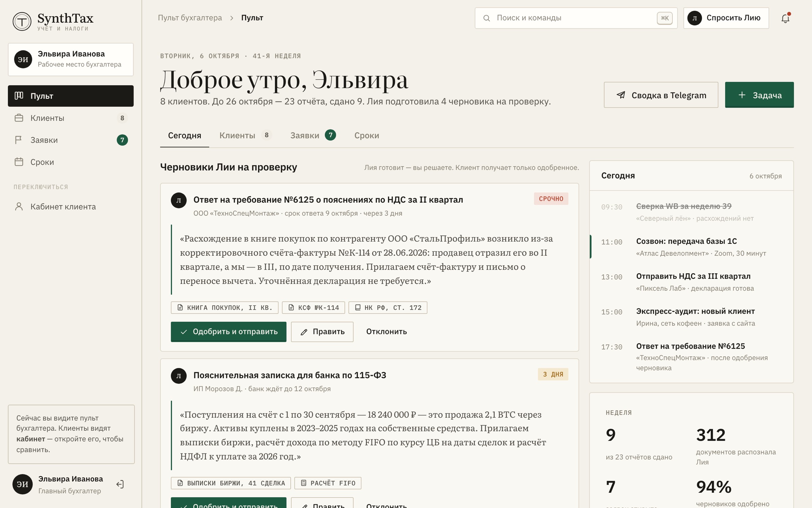Select the Заявки tab
The width and height of the screenshot is (812, 508).
pyautogui.click(x=313, y=135)
